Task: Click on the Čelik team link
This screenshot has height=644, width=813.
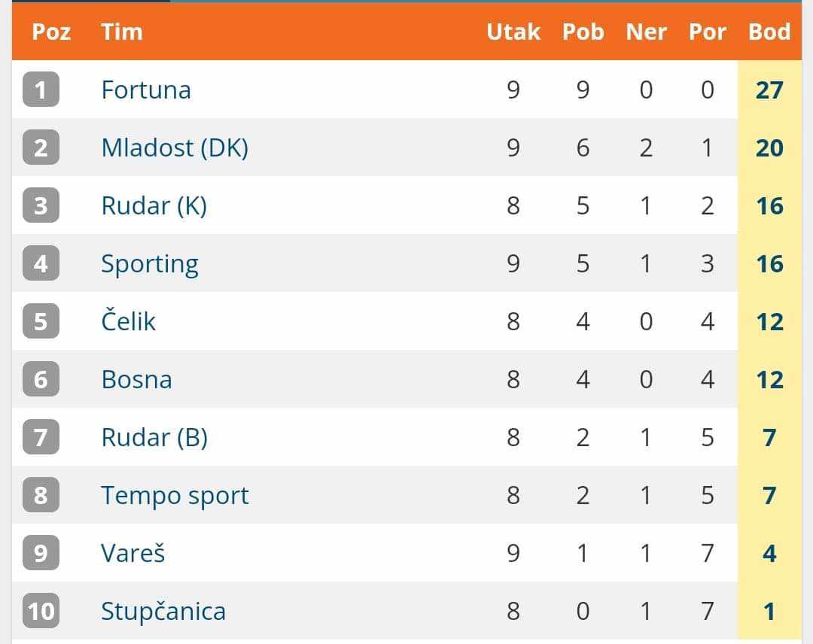Action: [x=128, y=322]
